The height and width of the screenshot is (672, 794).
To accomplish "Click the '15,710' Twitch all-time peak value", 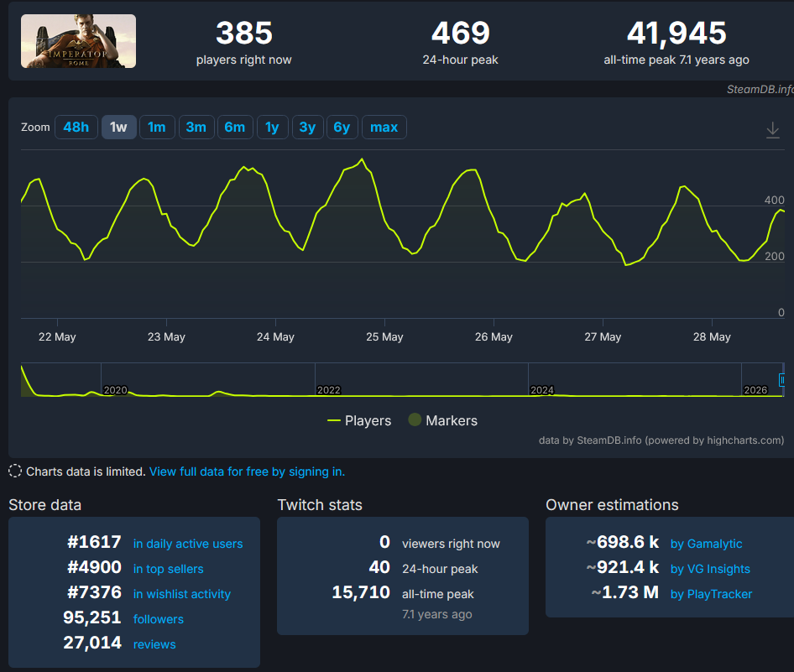I will [x=361, y=592].
